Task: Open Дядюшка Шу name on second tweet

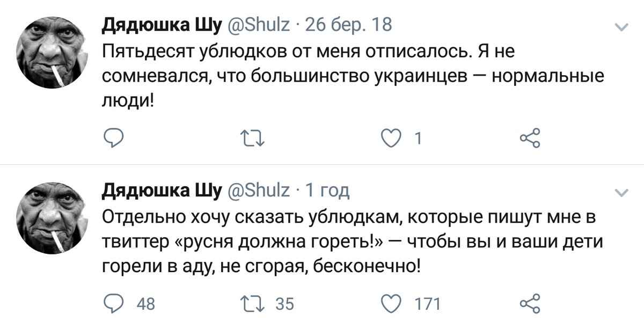Action: point(162,190)
